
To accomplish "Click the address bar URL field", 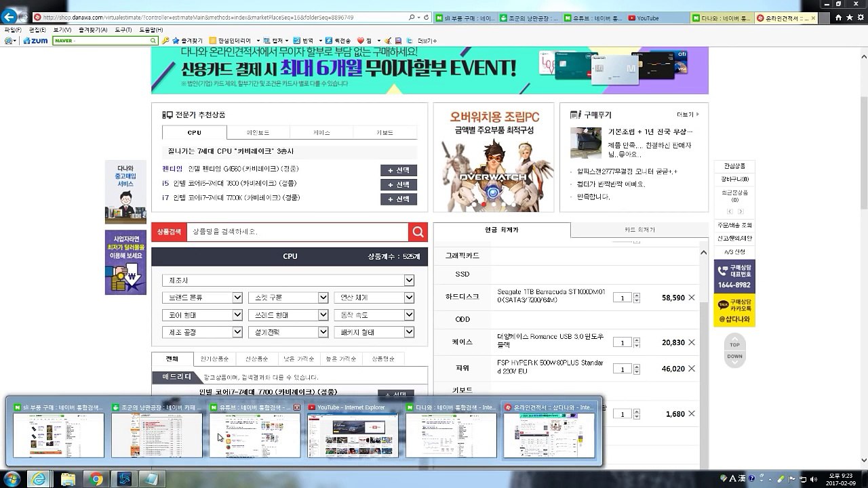I will [x=224, y=17].
